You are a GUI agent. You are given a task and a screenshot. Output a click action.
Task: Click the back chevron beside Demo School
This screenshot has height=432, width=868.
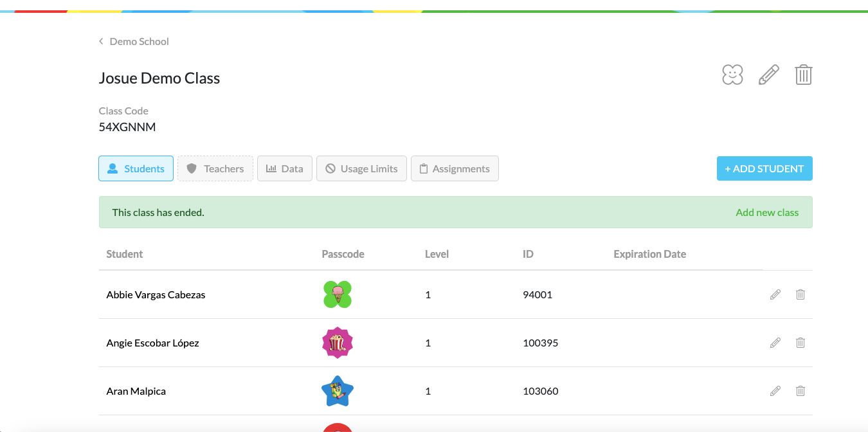pos(100,40)
